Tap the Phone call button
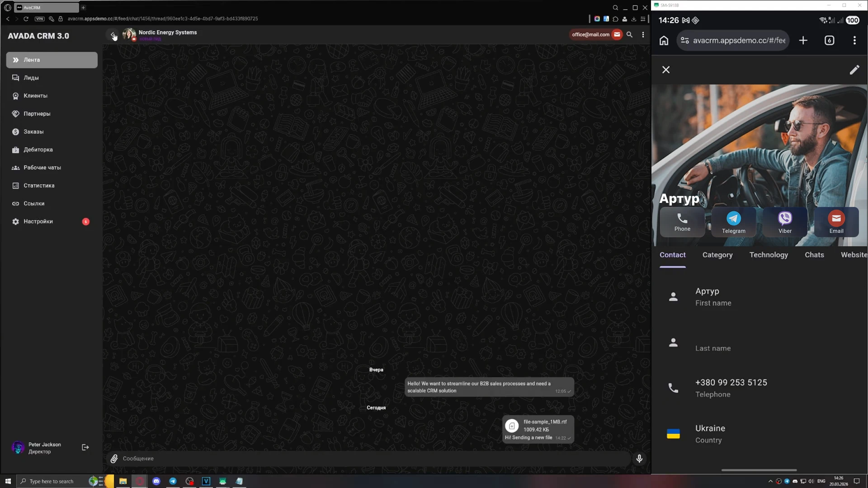Screen dimensions: 868x488 coord(682,222)
